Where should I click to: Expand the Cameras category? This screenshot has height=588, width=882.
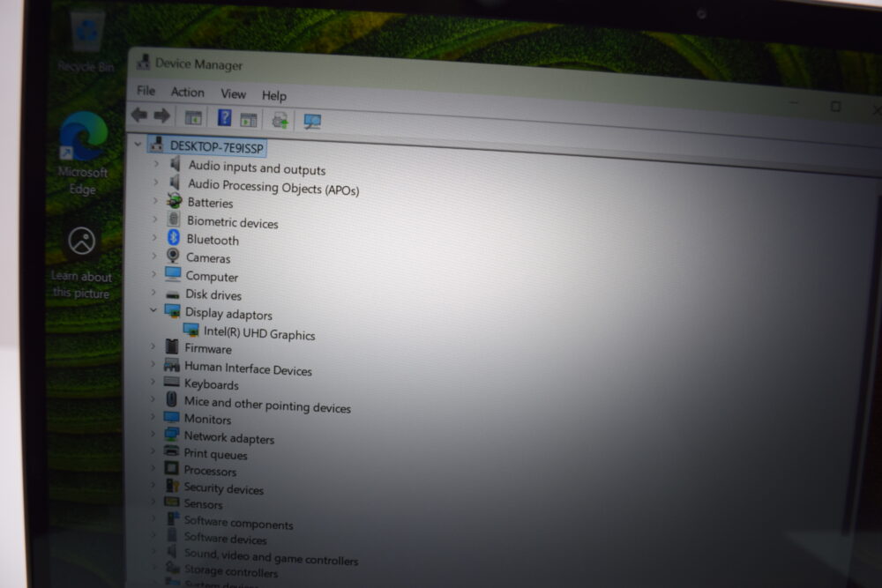click(x=153, y=256)
